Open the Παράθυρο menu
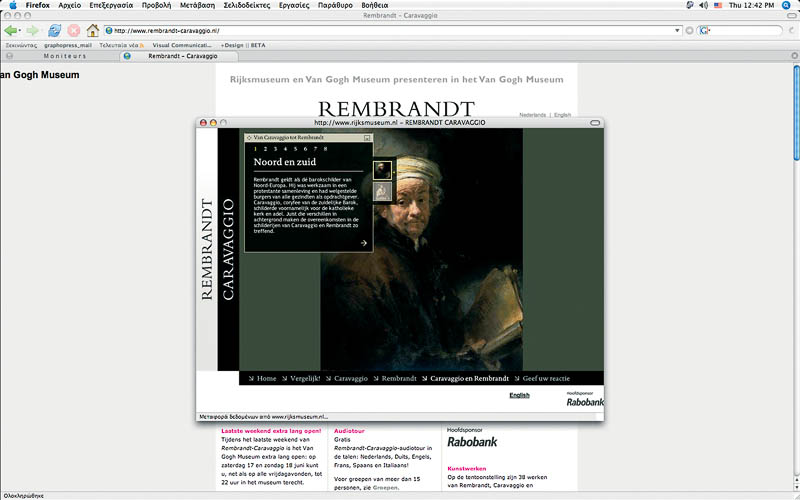800x500 pixels. coord(335,5)
